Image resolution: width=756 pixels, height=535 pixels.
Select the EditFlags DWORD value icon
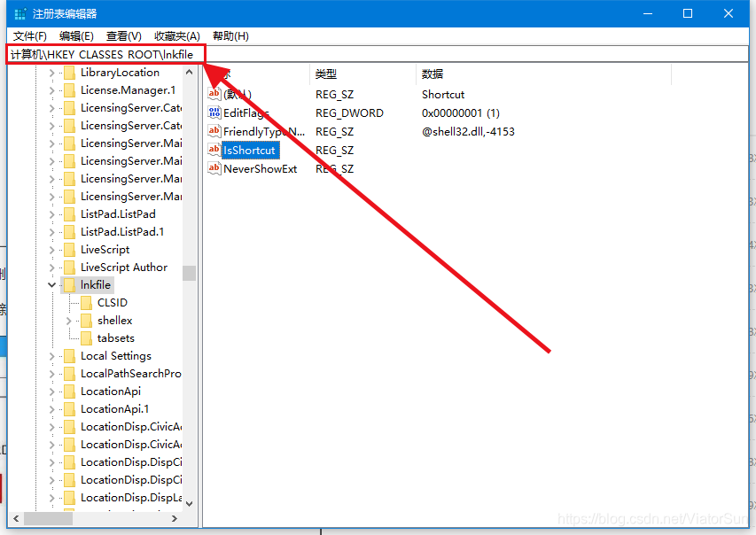click(214, 112)
